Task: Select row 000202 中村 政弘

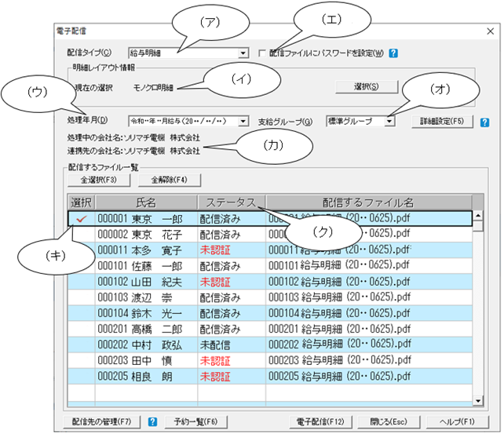Action: [x=270, y=345]
